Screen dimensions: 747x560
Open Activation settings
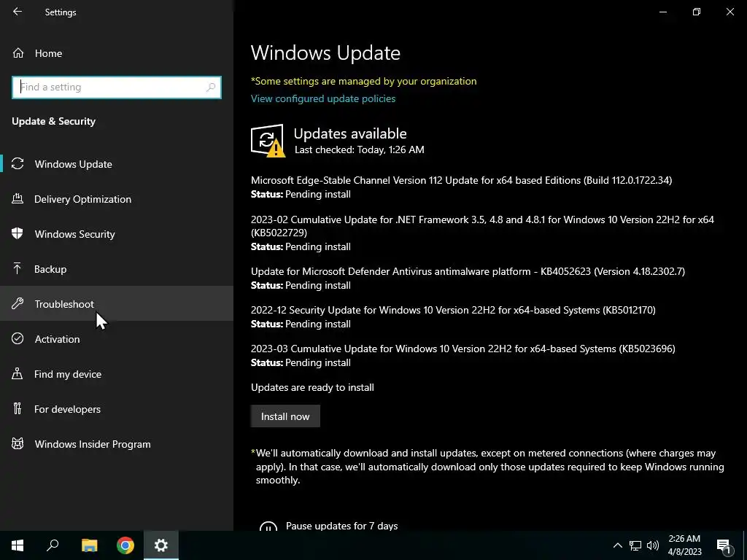(x=117, y=338)
